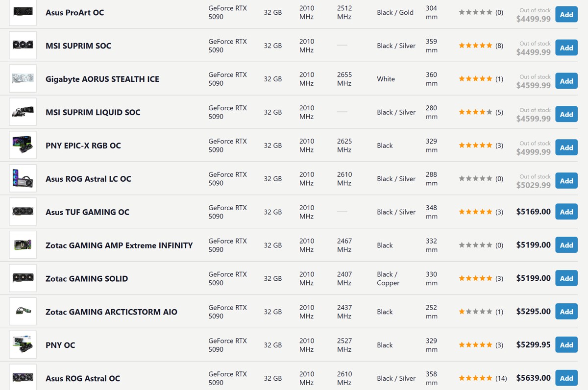Open the MSI SUPRIM SOC product thumbnail
This screenshot has height=390, width=588.
(23, 46)
